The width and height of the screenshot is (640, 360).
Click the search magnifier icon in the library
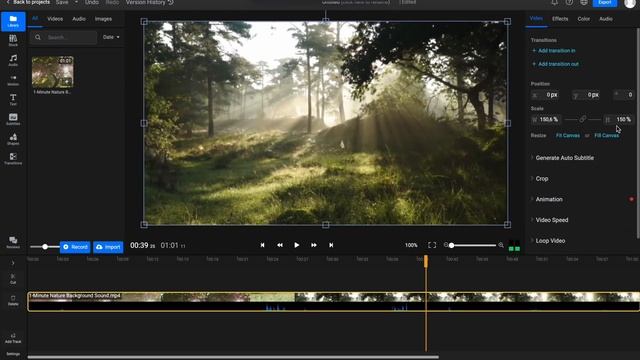click(38, 37)
